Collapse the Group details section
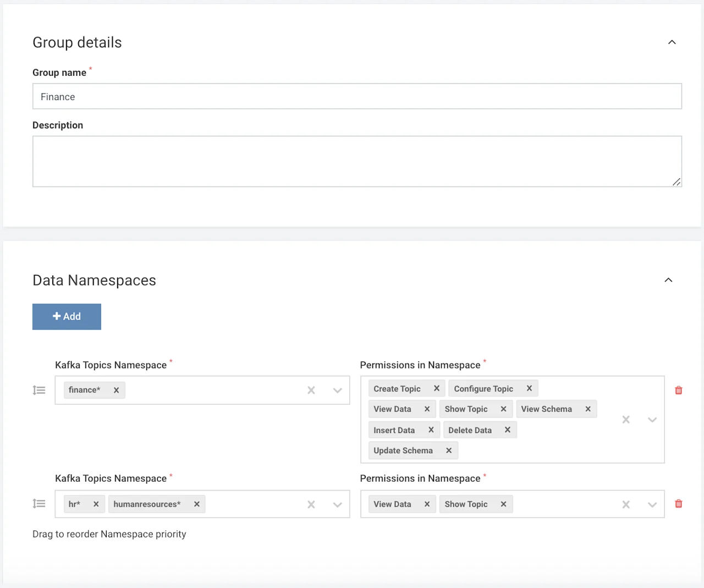The height and width of the screenshot is (588, 704). coord(672,42)
